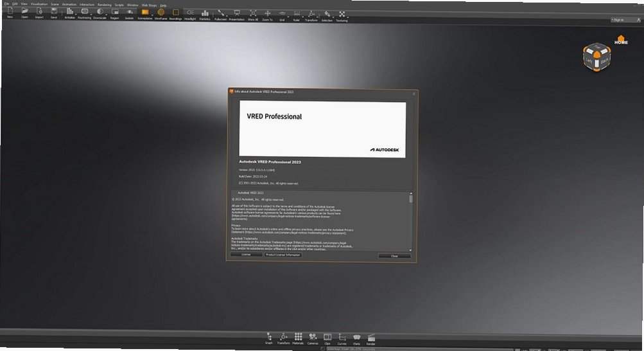The image size is (644, 351).
Task: Click the HOME icon above view cube
Action: click(621, 40)
